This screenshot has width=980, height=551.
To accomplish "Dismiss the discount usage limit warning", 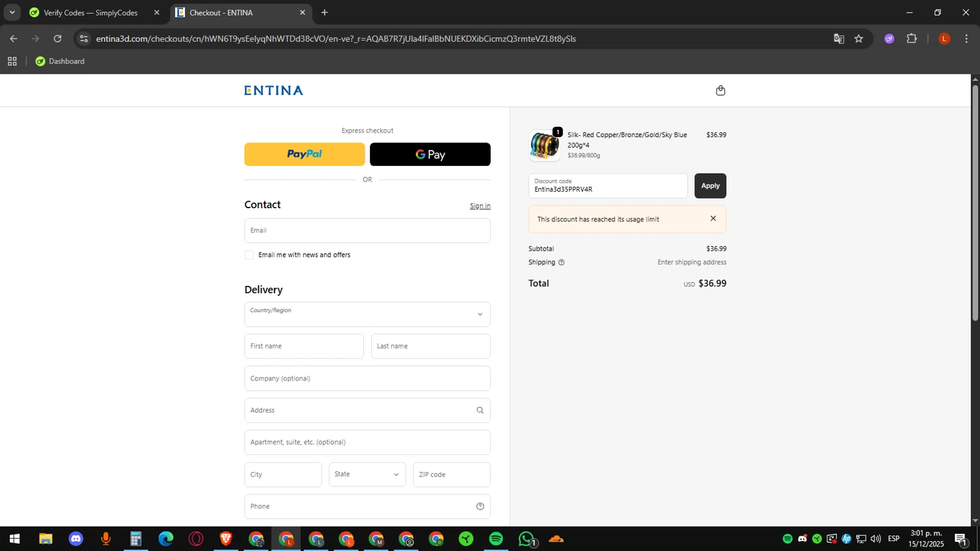I will [713, 219].
